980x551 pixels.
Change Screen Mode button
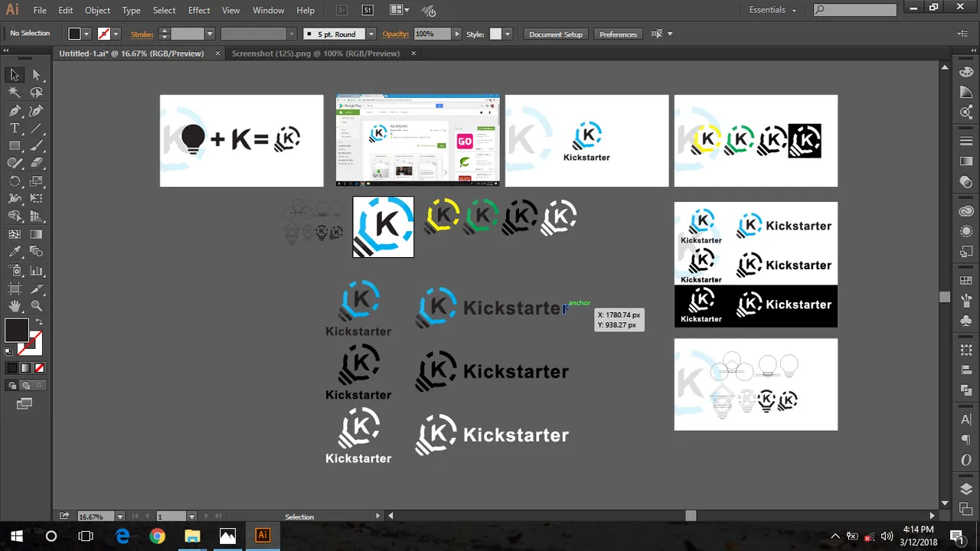point(24,403)
